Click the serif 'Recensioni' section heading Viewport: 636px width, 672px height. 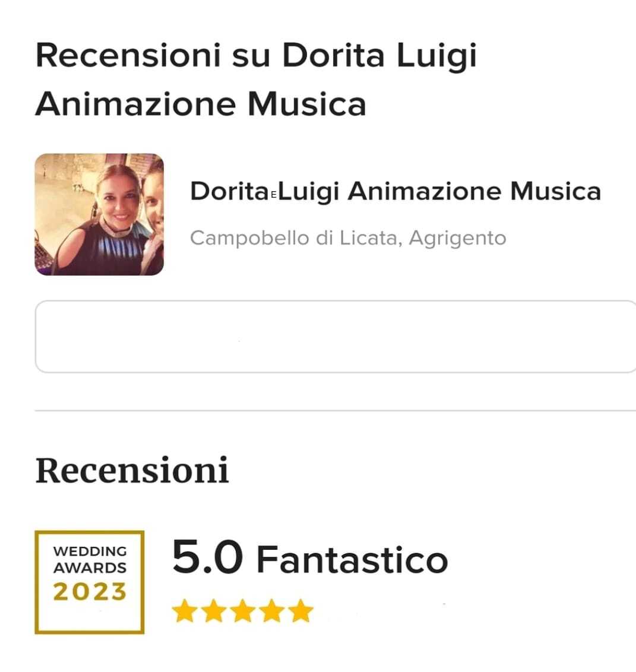pos(132,471)
